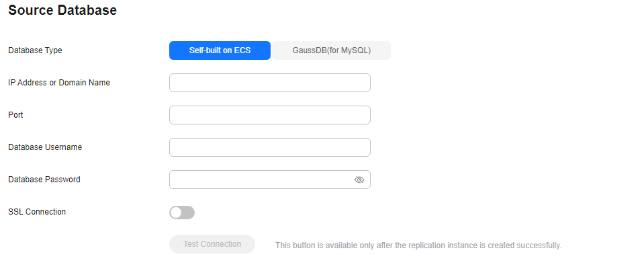Select the Database Username text field
This screenshot has width=644, height=263.
click(270, 147)
